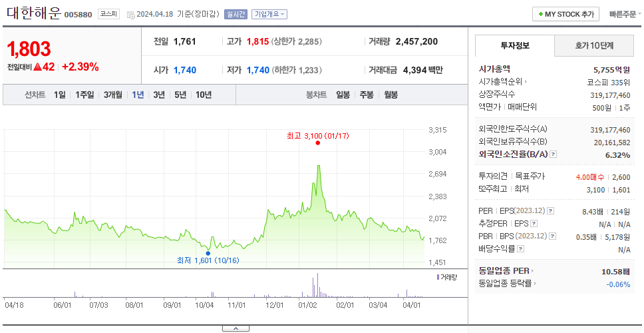
Task: Click the 4.00매수 investment opinion value
Action: pyautogui.click(x=590, y=177)
